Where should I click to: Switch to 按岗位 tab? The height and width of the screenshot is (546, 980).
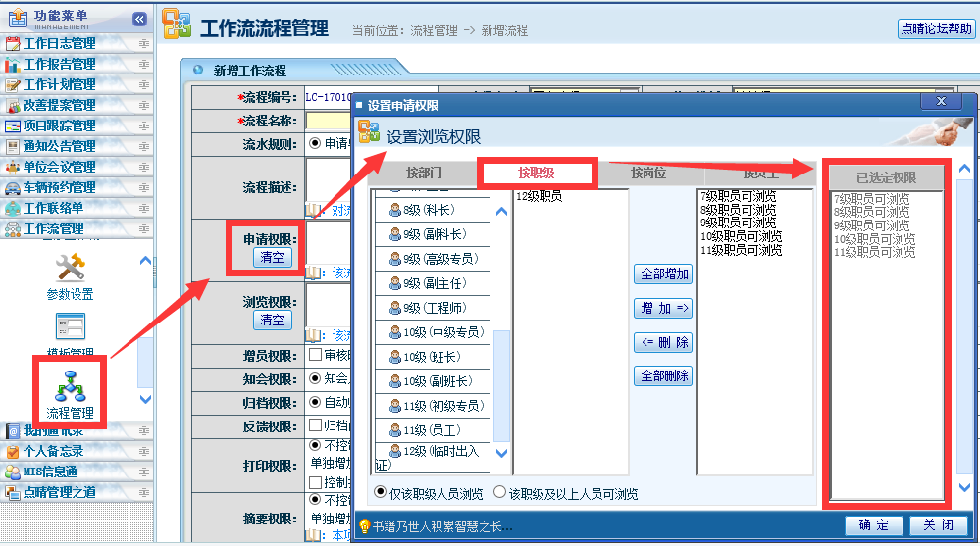647,174
